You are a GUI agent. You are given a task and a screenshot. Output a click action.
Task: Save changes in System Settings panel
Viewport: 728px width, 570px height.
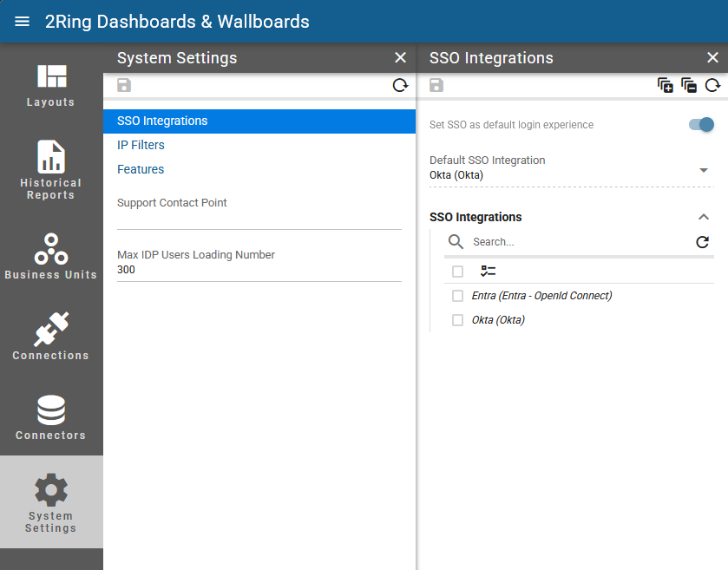[x=124, y=85]
